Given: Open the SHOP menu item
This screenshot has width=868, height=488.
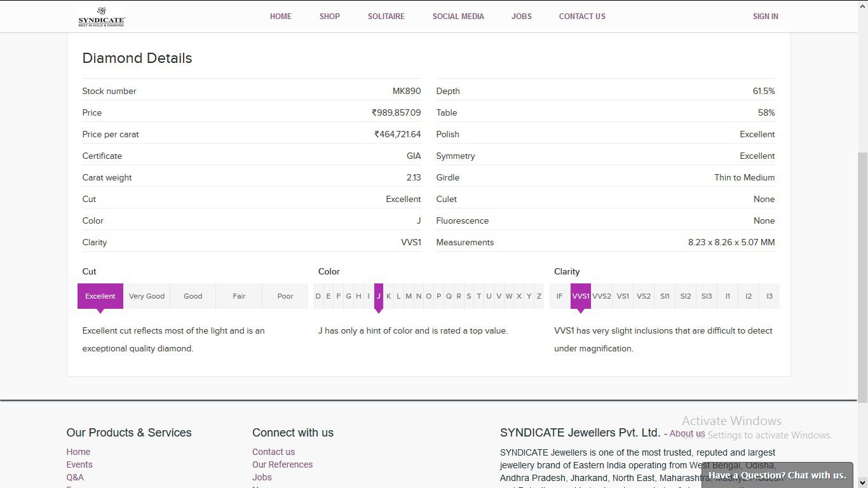Looking at the screenshot, I should tap(329, 17).
